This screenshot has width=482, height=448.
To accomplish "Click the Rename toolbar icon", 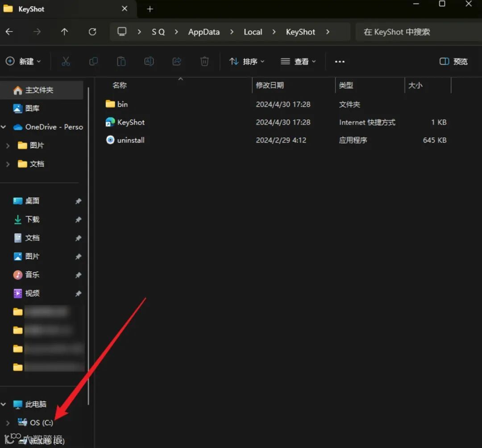I will point(149,62).
